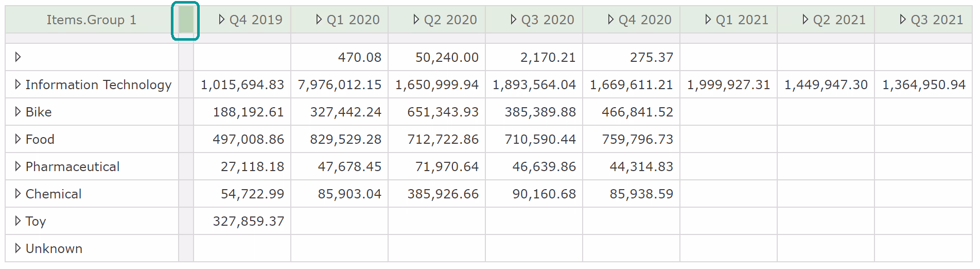Viewport: 980px width, 269px height.
Task: Expand the Information Technology row
Action: (18, 85)
